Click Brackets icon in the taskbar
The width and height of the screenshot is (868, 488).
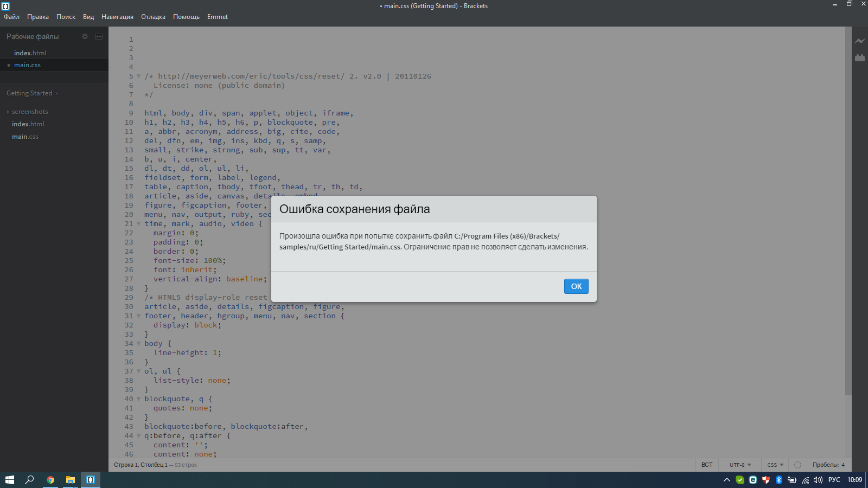91,480
